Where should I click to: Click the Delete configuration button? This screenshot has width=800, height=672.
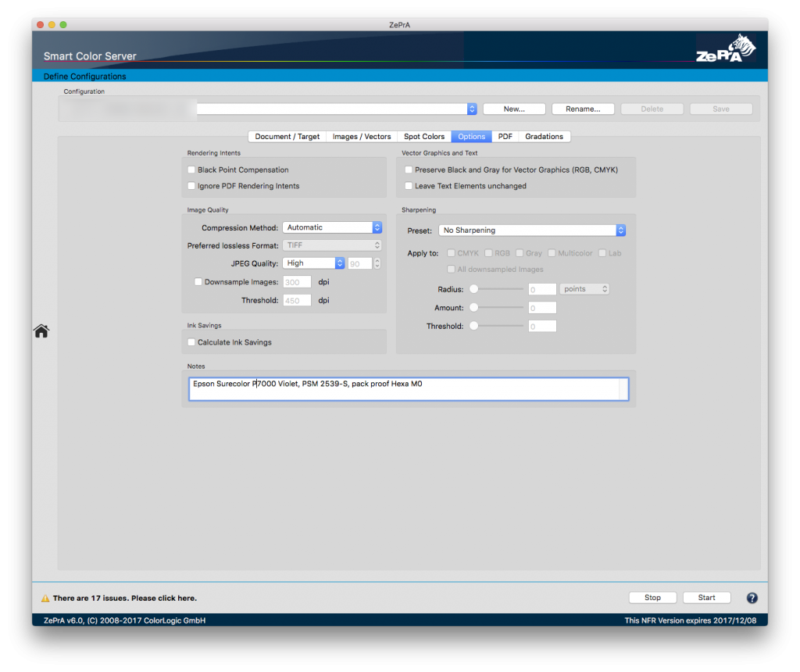(x=652, y=109)
